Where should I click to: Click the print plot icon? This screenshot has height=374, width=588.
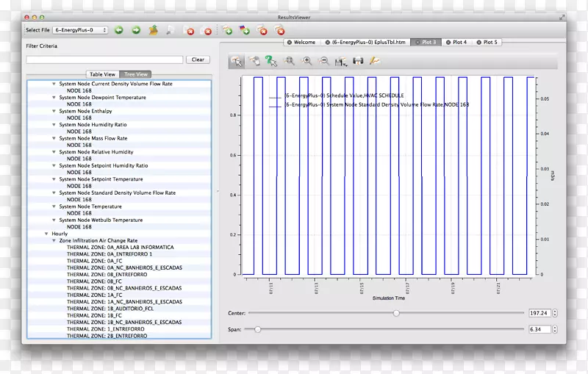pyautogui.click(x=358, y=61)
